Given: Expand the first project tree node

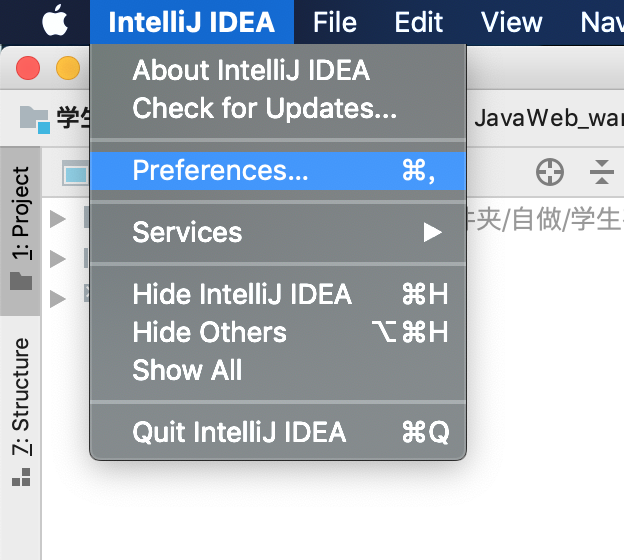Looking at the screenshot, I should 57,219.
